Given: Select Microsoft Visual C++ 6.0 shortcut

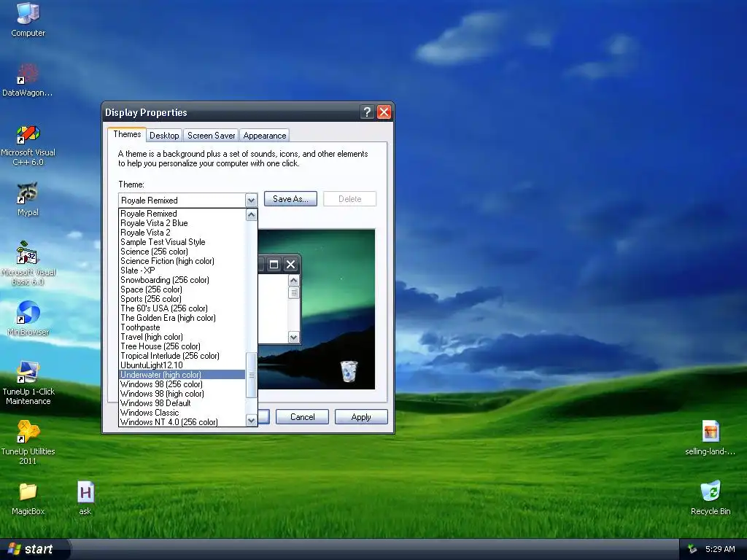Looking at the screenshot, I should 28,145.
